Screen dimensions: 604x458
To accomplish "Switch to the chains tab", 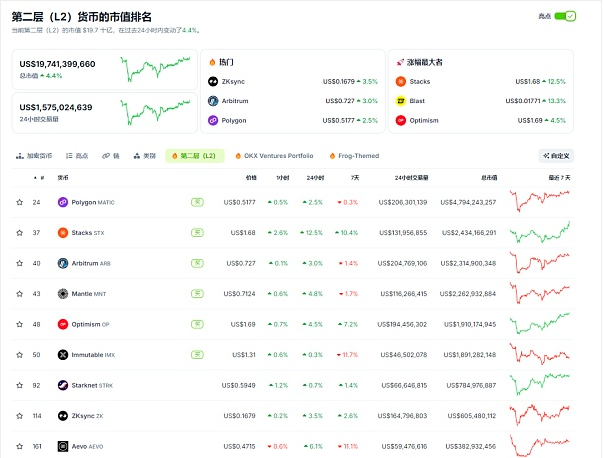I will [x=111, y=156].
